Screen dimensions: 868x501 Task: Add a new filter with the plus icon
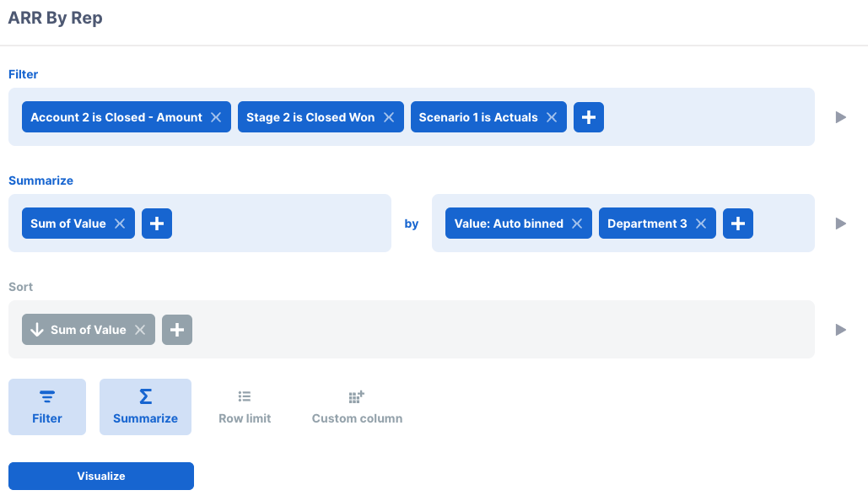click(588, 116)
